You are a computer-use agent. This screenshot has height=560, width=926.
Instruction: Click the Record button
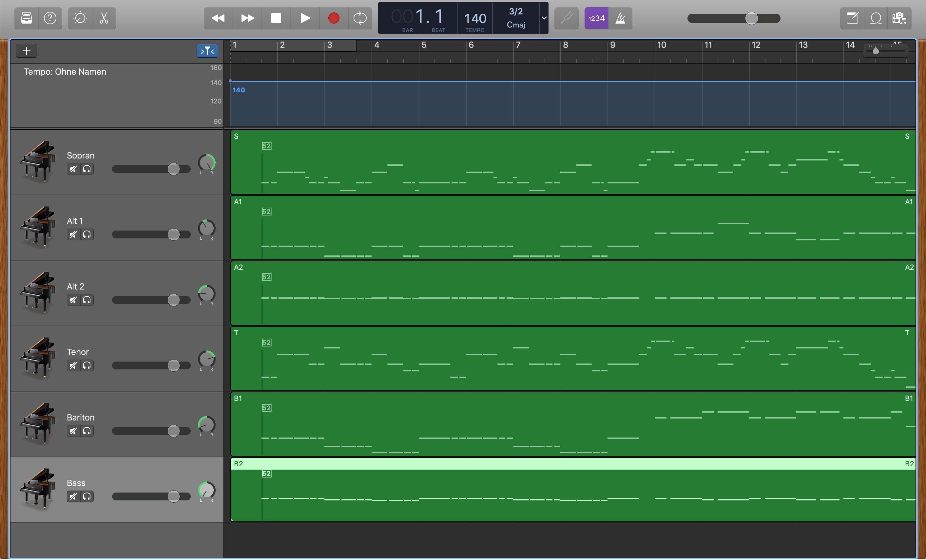click(x=333, y=18)
